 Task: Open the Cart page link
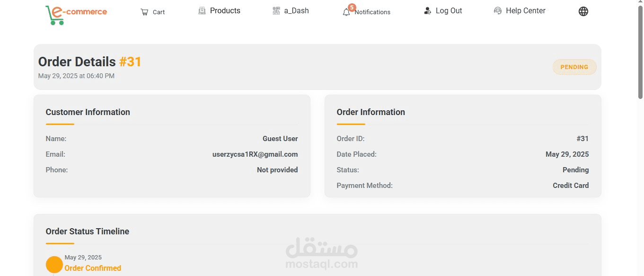(x=159, y=12)
